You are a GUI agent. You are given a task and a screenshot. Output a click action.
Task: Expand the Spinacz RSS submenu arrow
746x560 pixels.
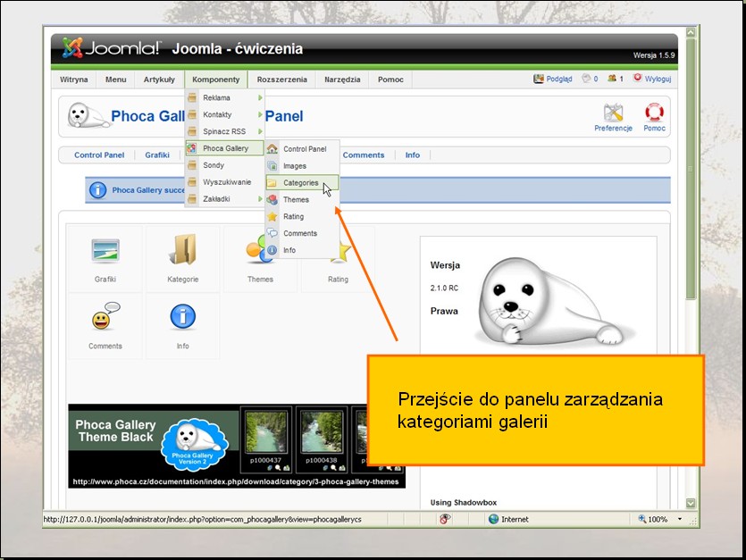tap(260, 131)
